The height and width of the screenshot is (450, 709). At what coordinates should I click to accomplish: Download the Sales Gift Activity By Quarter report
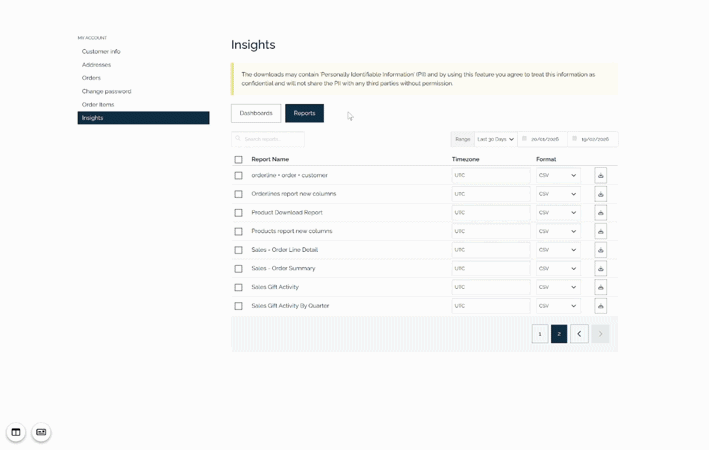600,306
